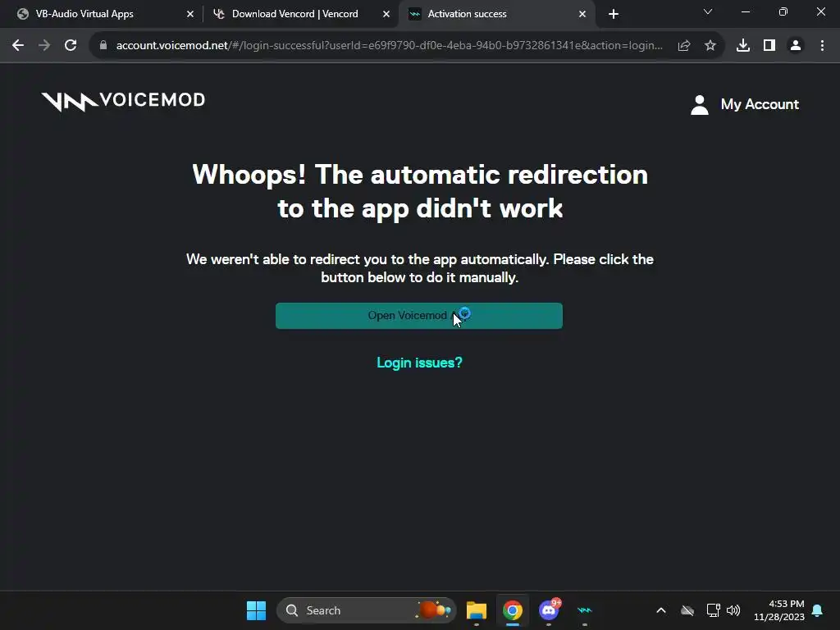Click the My Account person icon

point(700,104)
